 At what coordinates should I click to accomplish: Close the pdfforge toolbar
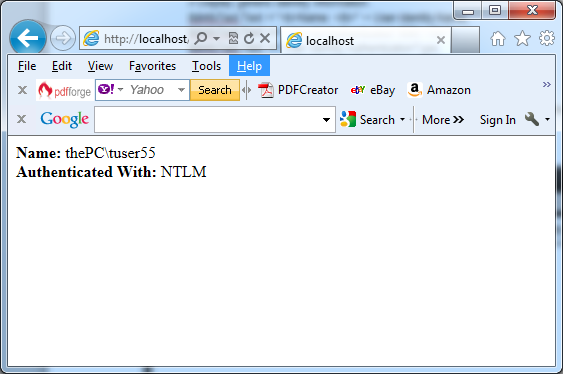click(x=22, y=90)
